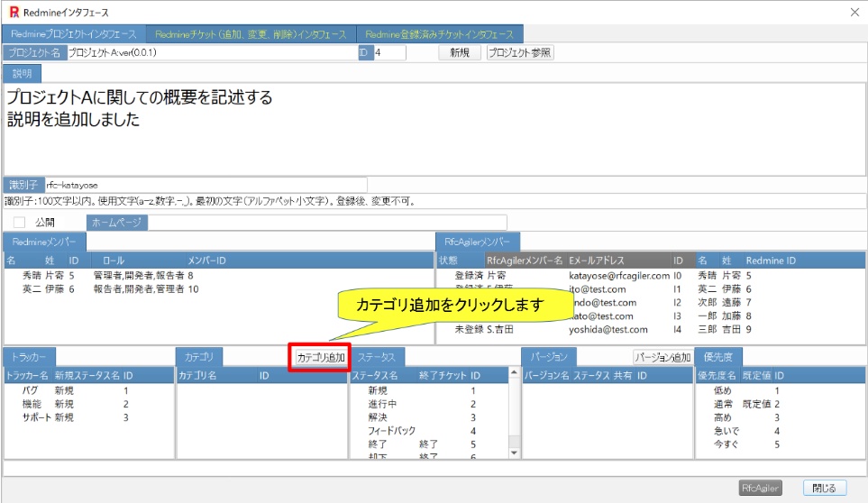Viewport: 868px width, 503px height.
Task: Click the トラッカー名 column header
Action: tap(27, 375)
